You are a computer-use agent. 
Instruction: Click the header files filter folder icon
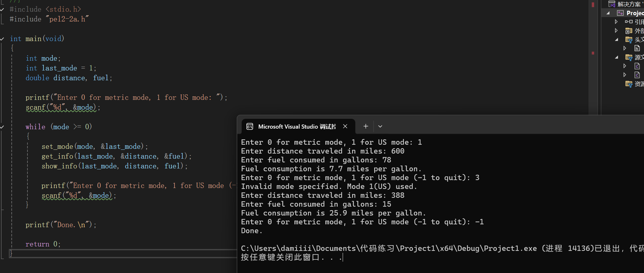(x=629, y=39)
